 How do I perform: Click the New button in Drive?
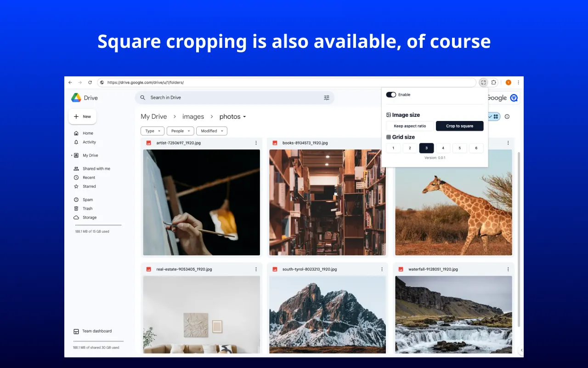[82, 116]
